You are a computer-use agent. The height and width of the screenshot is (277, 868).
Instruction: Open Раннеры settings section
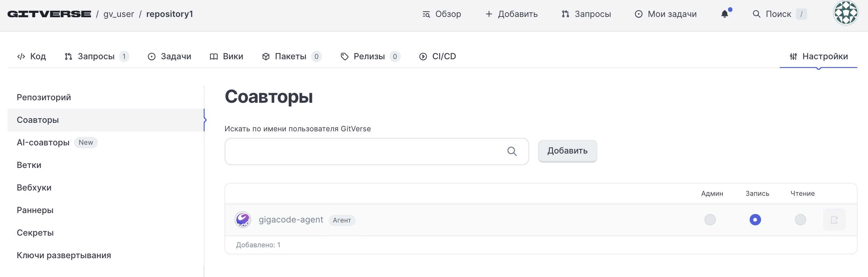106,210
